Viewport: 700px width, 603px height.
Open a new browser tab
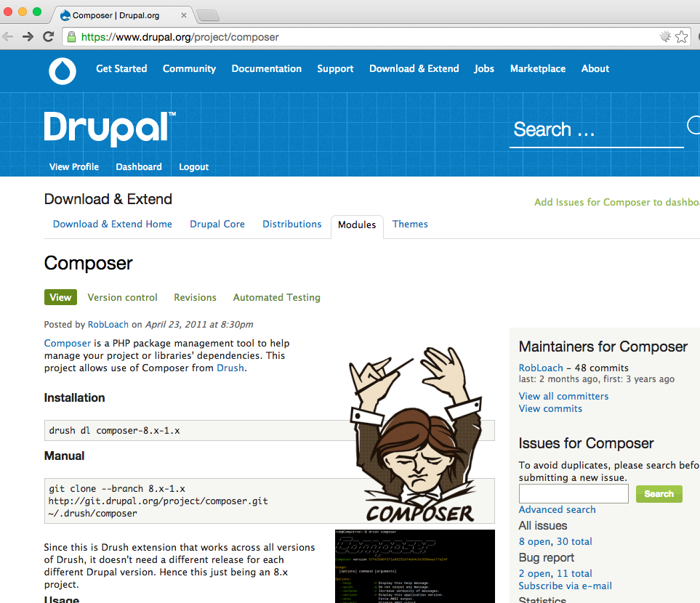click(208, 16)
